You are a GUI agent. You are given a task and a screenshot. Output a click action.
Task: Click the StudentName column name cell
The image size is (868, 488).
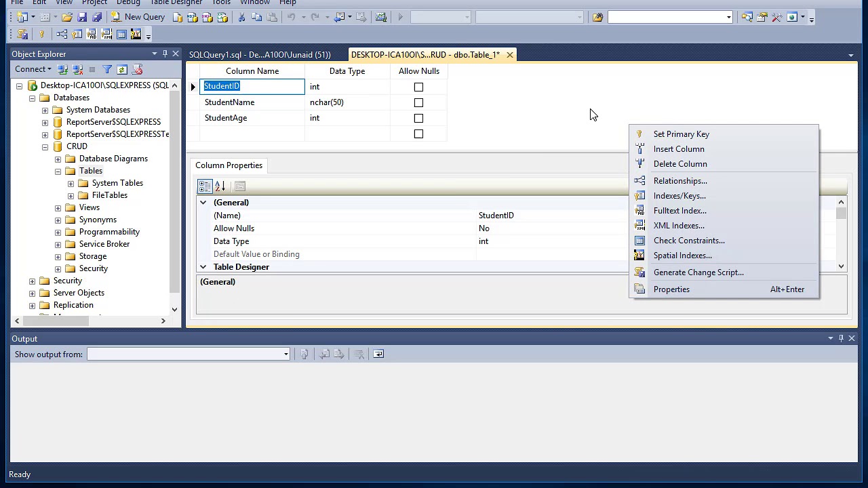coord(252,102)
